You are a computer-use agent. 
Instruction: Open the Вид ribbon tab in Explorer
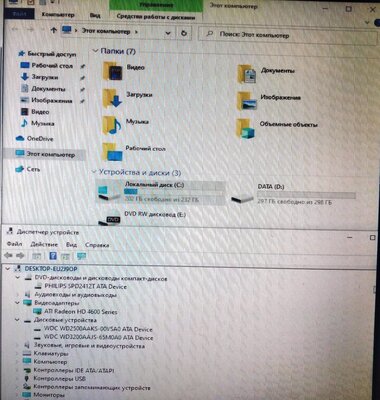coord(95,15)
